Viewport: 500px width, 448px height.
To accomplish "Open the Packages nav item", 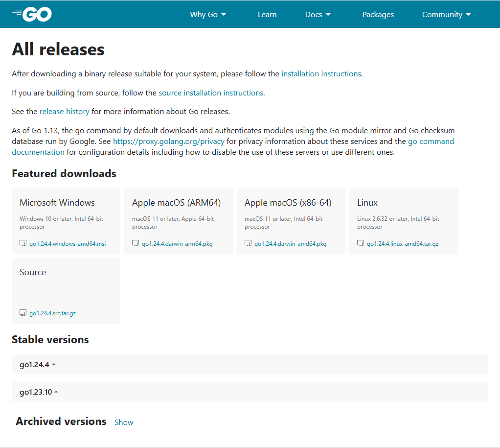I will click(x=378, y=14).
